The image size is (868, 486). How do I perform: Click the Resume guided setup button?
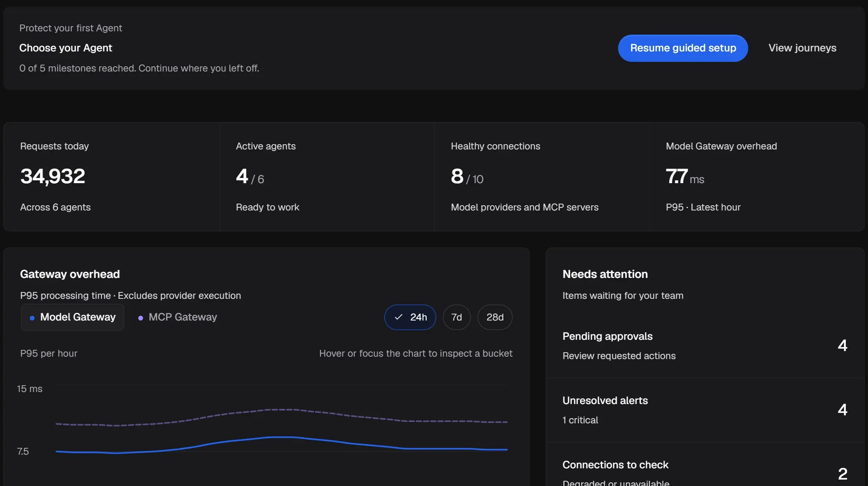tap(683, 48)
